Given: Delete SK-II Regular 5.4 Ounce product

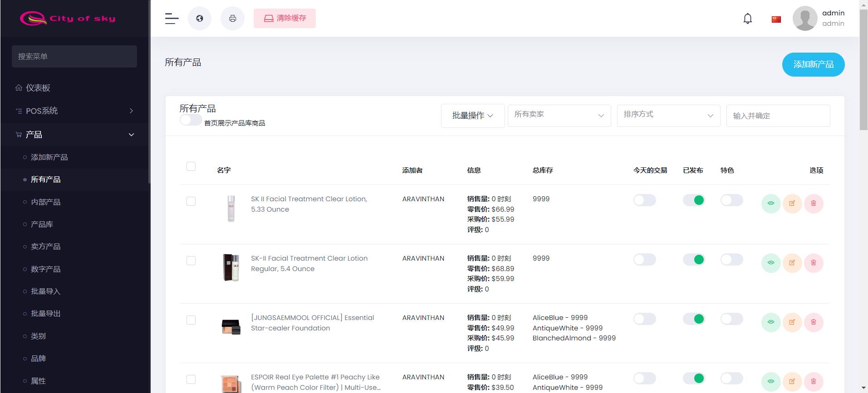Looking at the screenshot, I should (814, 263).
